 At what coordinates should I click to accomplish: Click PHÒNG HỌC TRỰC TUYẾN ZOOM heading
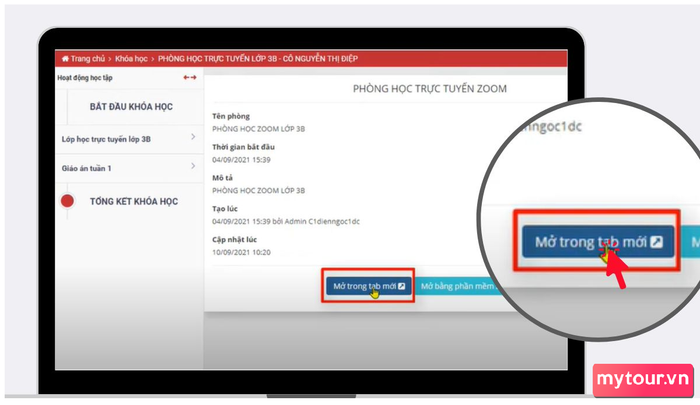(429, 89)
